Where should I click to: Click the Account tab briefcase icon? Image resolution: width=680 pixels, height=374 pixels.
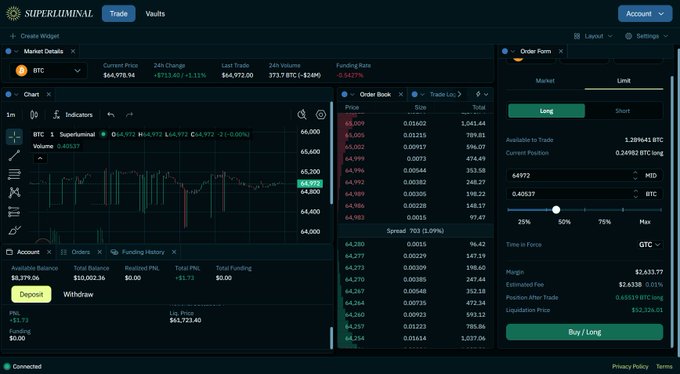click(9, 252)
